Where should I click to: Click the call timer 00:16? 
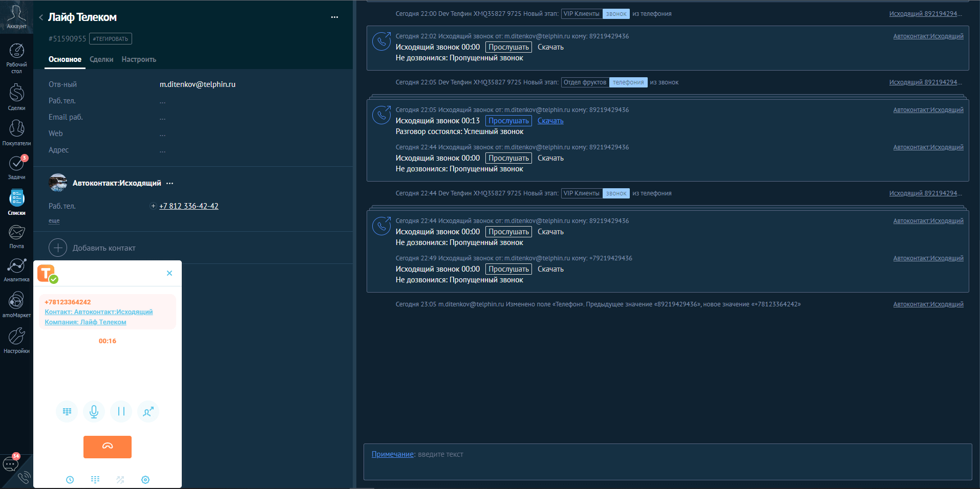pos(108,341)
